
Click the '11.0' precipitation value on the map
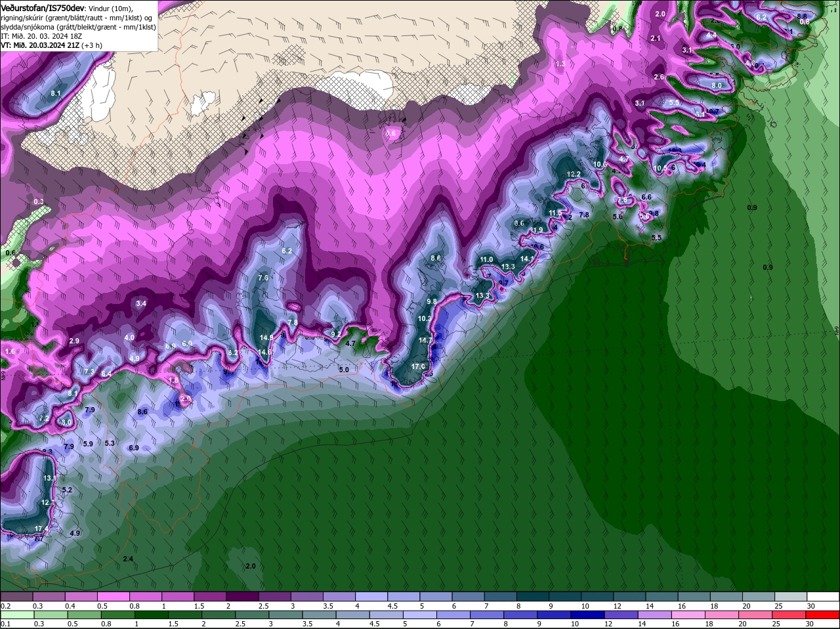486,260
